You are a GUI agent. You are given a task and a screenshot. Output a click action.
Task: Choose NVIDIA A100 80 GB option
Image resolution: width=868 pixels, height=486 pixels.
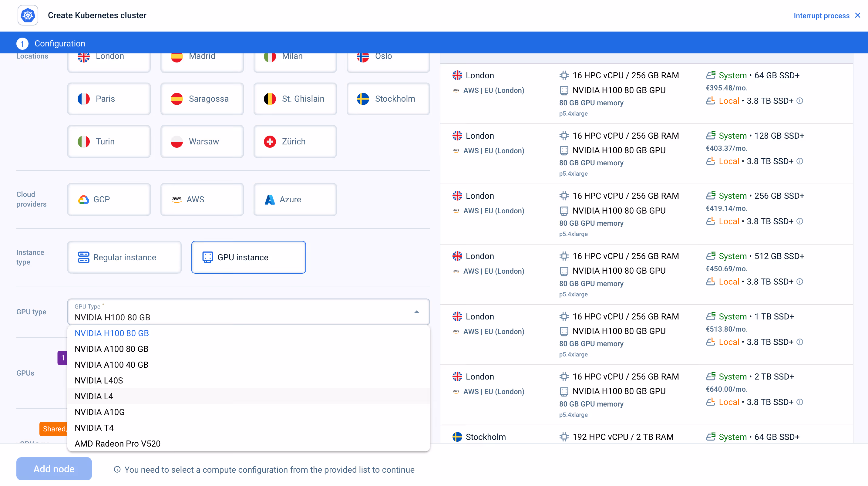248,349
